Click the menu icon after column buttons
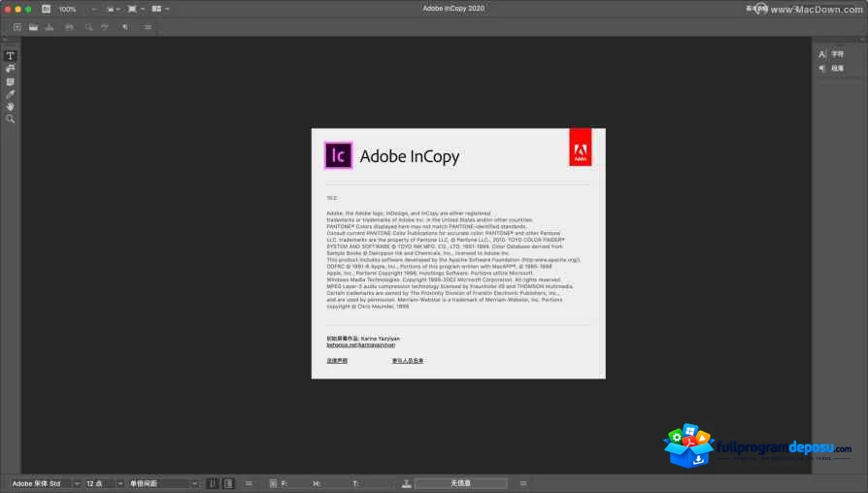 pyautogui.click(x=249, y=483)
